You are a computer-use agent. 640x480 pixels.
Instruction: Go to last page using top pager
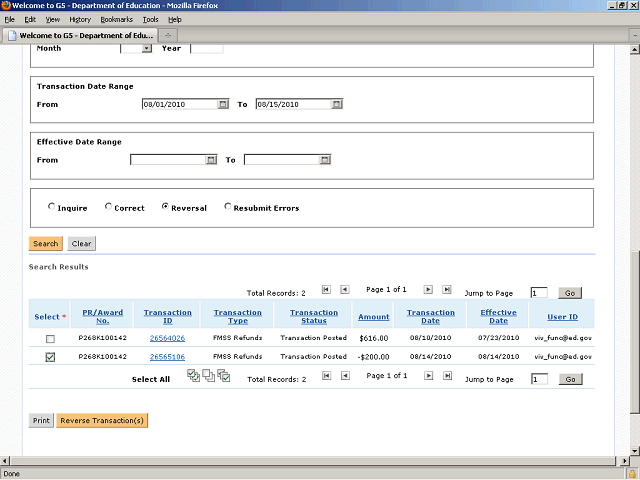point(447,290)
